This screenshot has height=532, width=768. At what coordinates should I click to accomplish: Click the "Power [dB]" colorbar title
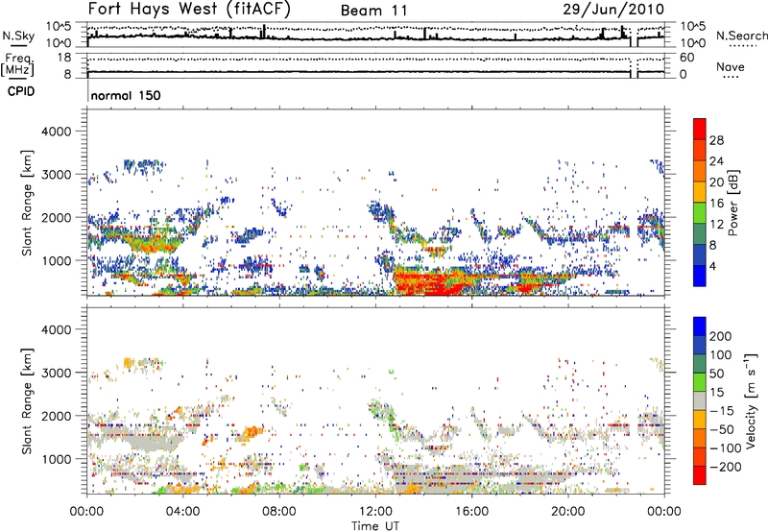732,203
